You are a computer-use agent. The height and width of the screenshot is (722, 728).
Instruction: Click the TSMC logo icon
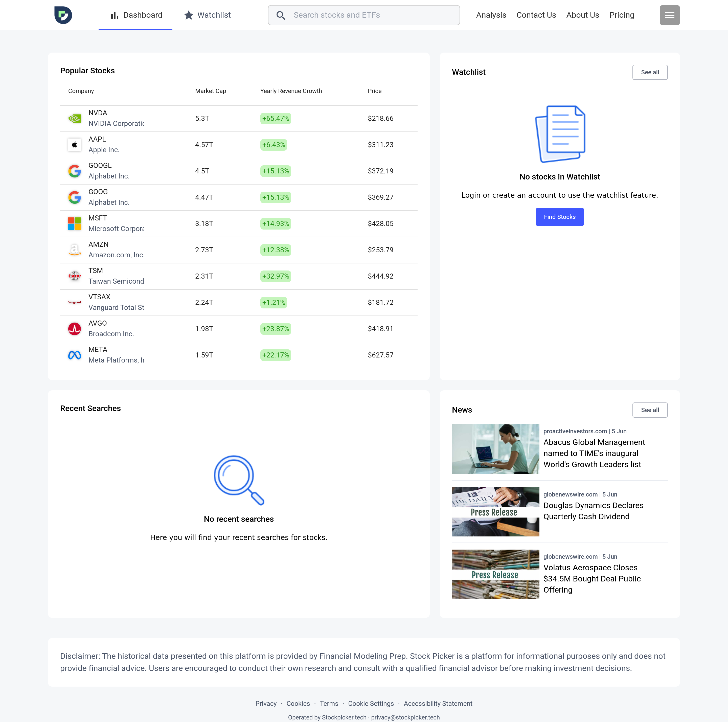pos(75,276)
